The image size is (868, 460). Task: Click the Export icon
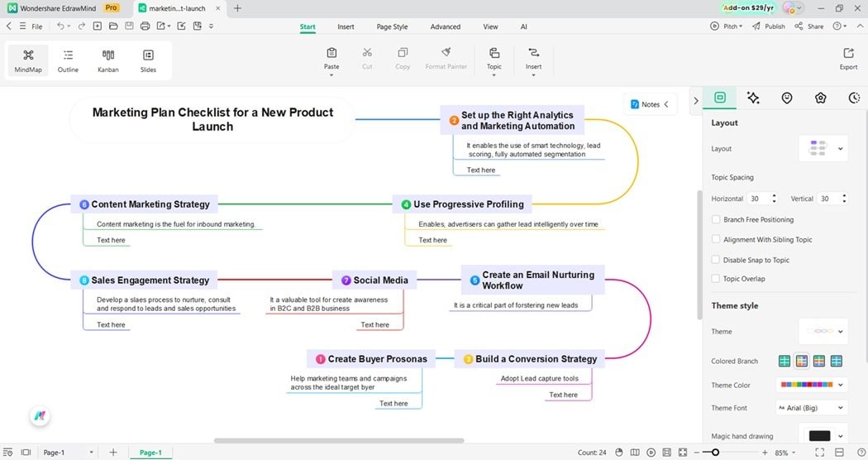coord(848,53)
